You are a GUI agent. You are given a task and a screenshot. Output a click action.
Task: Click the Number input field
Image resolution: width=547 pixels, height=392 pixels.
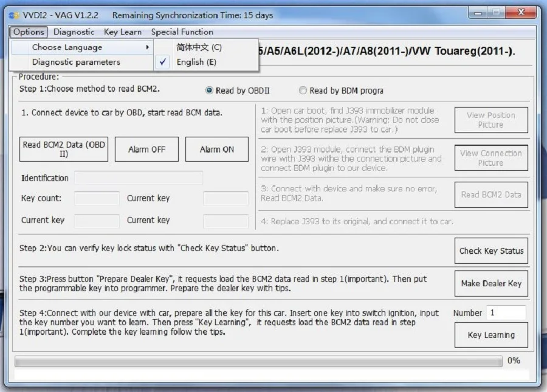coord(506,312)
